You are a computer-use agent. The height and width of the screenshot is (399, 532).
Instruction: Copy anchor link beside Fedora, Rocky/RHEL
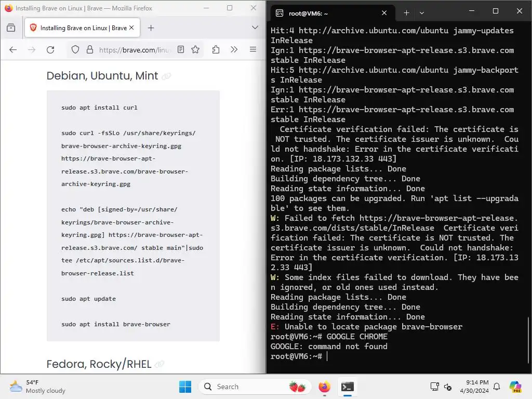click(x=159, y=364)
